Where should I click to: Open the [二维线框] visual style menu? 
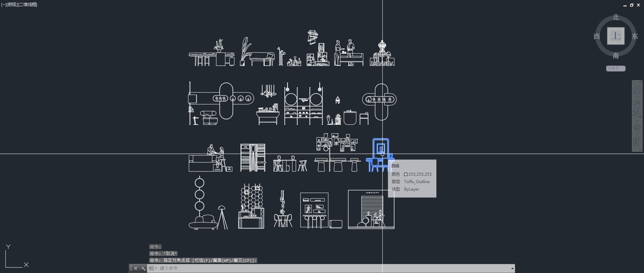click(28, 4)
